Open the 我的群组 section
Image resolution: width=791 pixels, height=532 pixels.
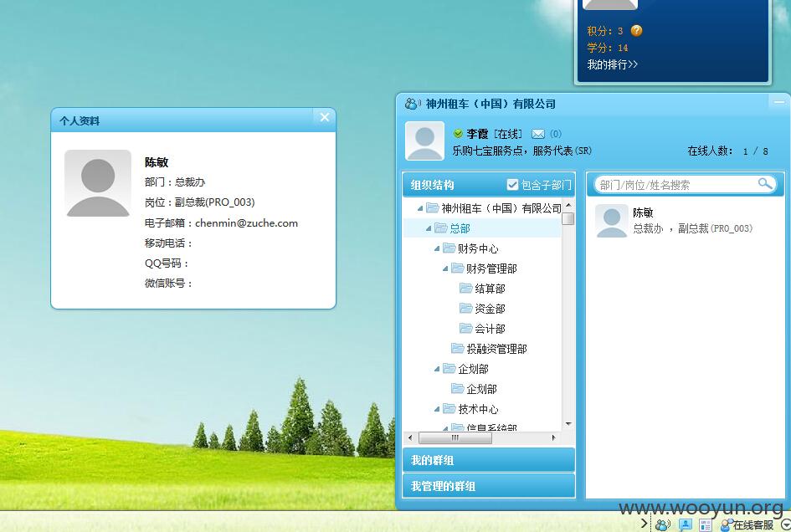click(x=489, y=460)
